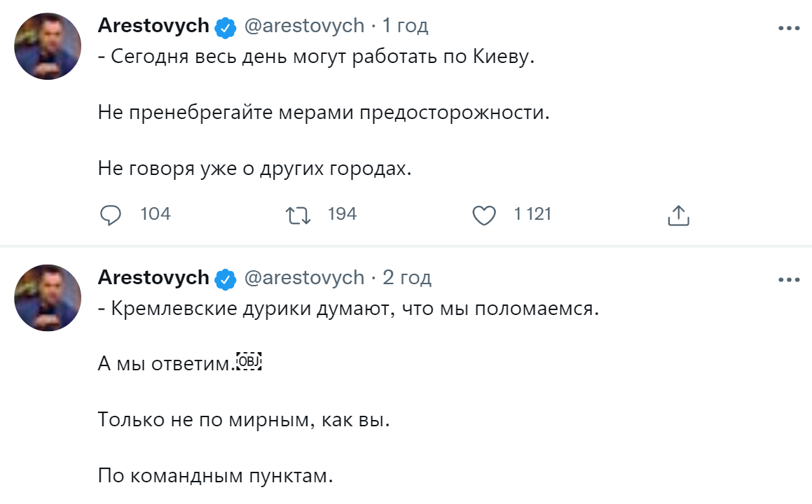Open more options for the second tweet
Screen dimensions: 812x504
pos(790,278)
